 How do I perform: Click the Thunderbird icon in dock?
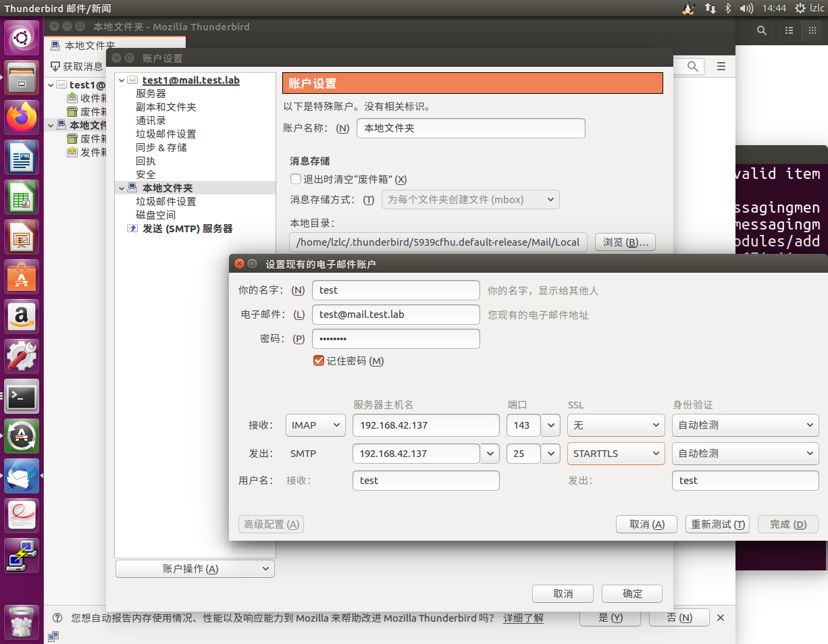(22, 476)
